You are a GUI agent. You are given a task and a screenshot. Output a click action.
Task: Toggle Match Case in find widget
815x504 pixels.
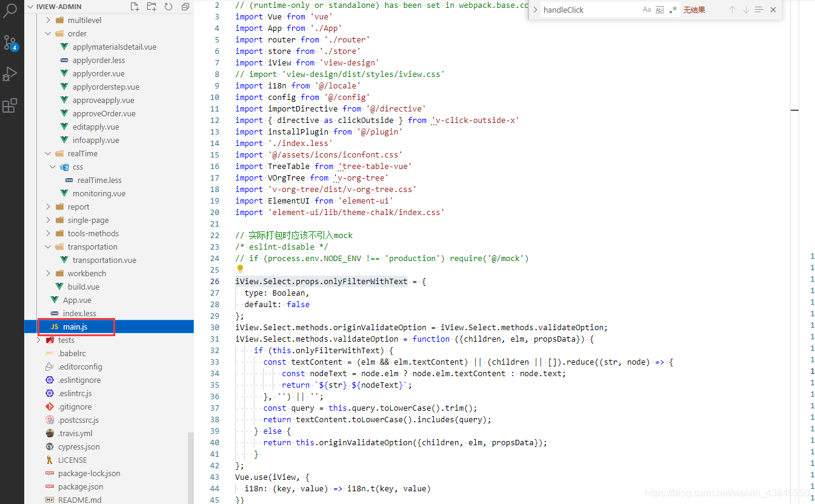(647, 10)
